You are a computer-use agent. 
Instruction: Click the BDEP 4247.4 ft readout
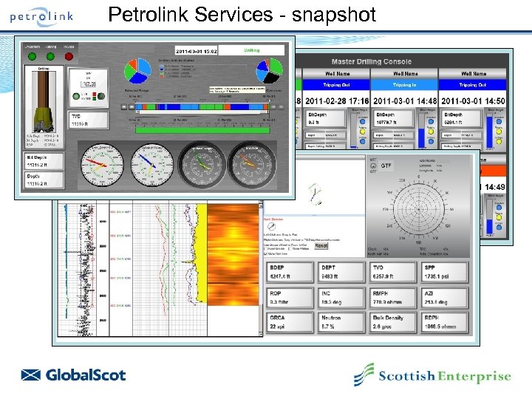pyautogui.click(x=290, y=272)
